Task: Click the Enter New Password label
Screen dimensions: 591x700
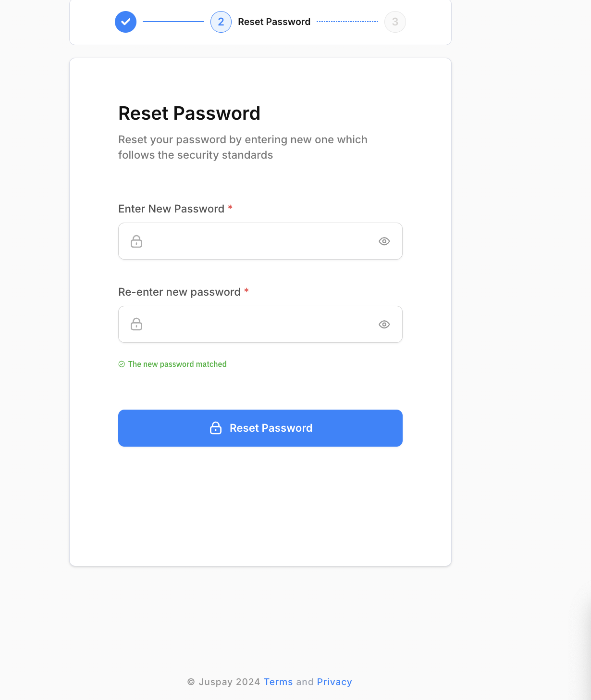Action: tap(171, 209)
